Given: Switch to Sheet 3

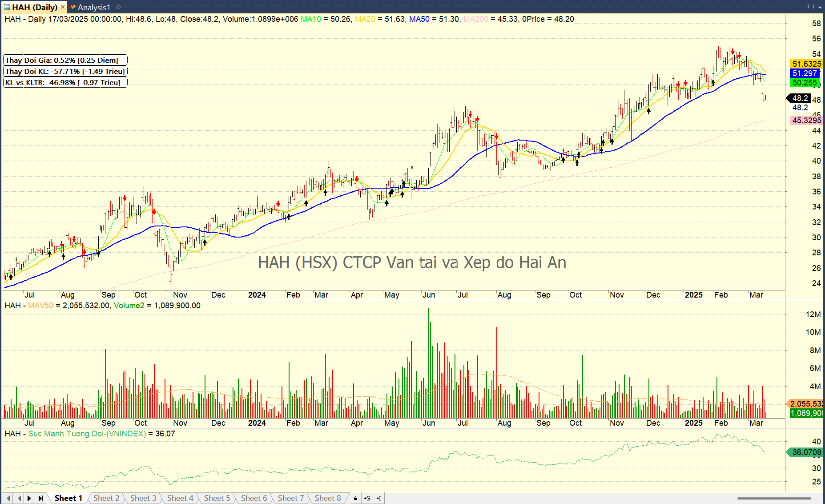Looking at the screenshot, I should click(143, 498).
